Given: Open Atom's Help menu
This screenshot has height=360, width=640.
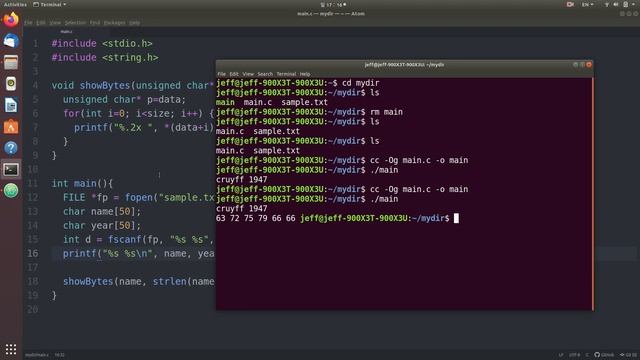Looking at the screenshot, I should pyautogui.click(x=135, y=23).
